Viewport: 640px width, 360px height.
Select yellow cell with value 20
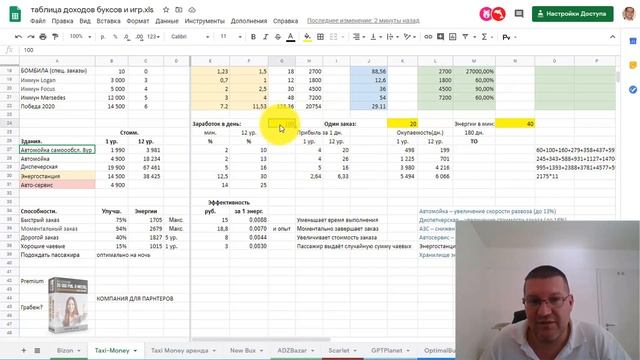(x=402, y=124)
